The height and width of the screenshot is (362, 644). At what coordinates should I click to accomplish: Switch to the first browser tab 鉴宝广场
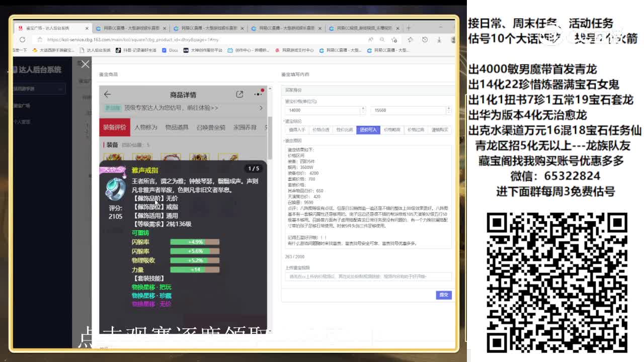pos(52,28)
